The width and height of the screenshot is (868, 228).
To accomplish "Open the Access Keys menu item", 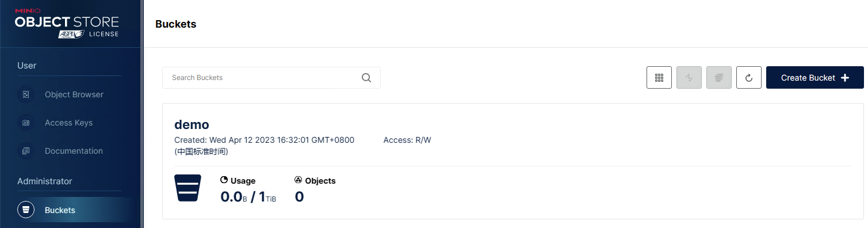I will [69, 123].
